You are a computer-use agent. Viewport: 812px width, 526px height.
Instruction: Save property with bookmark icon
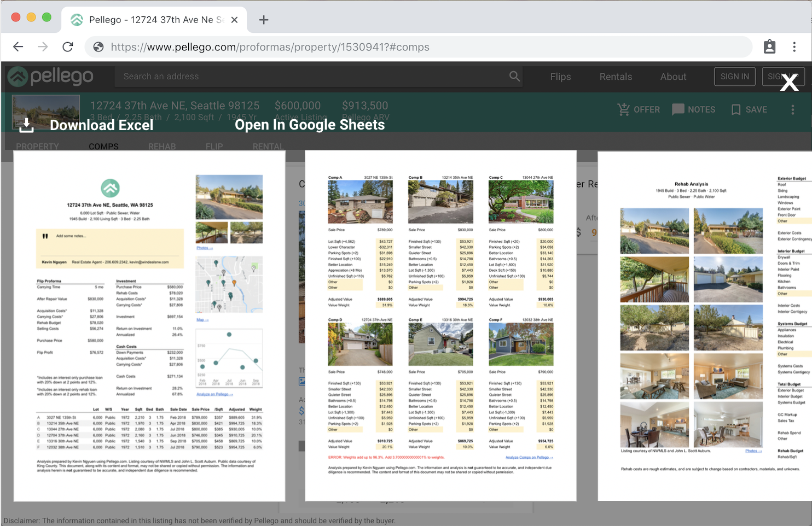(736, 109)
